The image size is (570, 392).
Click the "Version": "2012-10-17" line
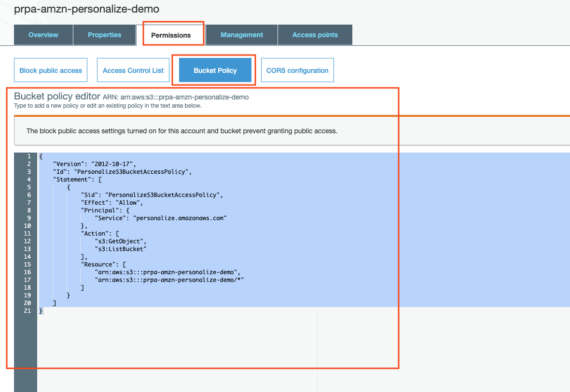pyautogui.click(x=95, y=164)
